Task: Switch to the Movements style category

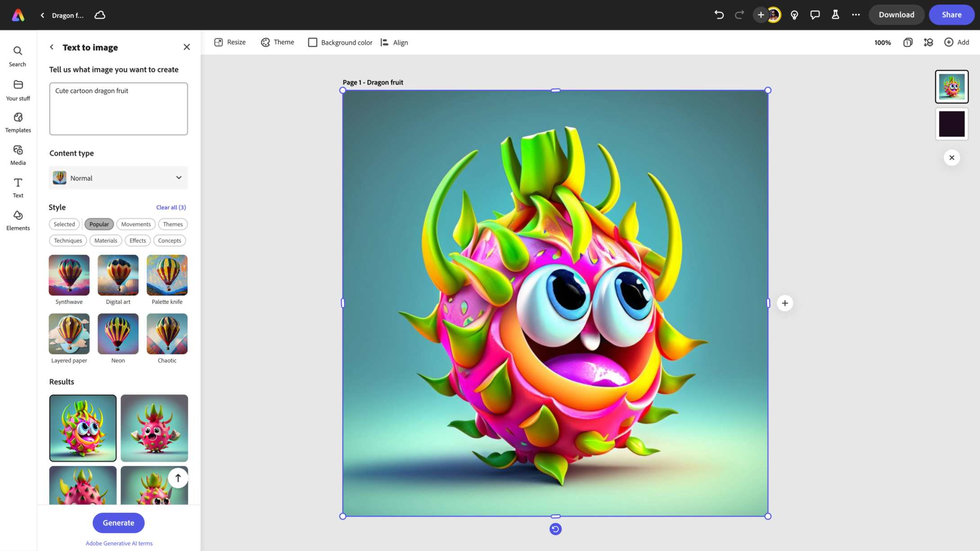Action: click(136, 224)
